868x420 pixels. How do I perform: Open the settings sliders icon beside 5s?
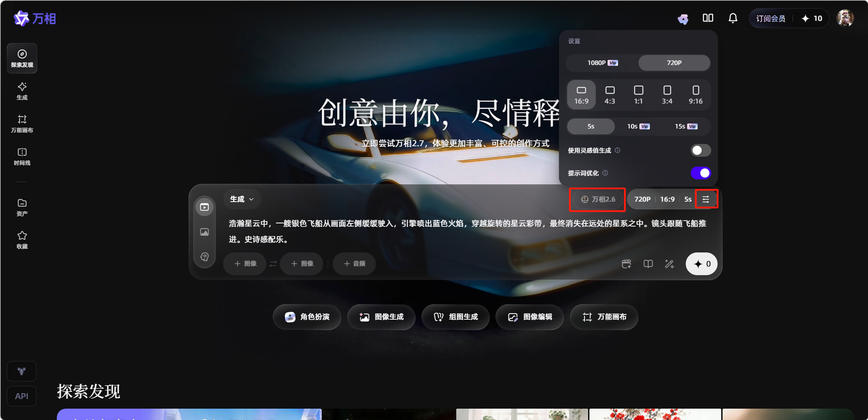[706, 199]
